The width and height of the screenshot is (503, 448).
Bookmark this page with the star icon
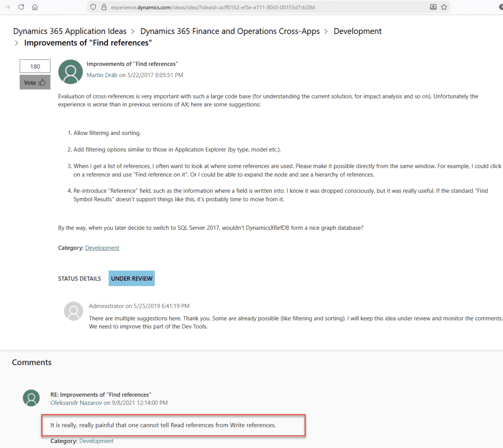(x=444, y=7)
